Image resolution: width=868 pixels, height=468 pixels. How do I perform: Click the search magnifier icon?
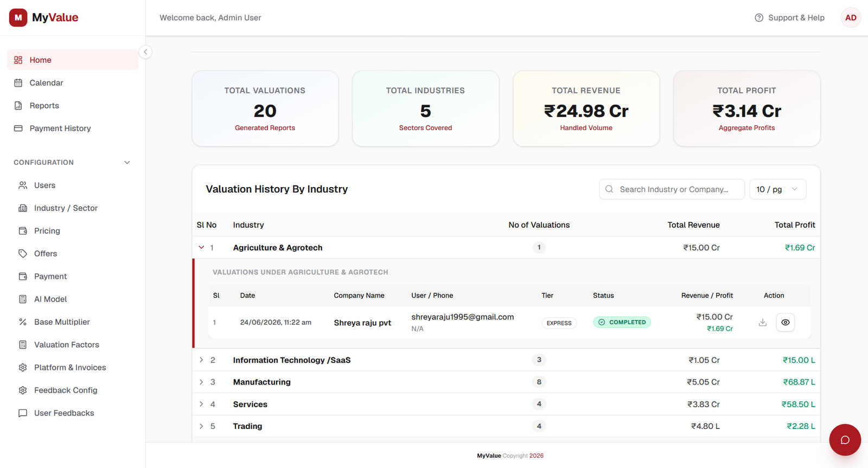point(609,189)
